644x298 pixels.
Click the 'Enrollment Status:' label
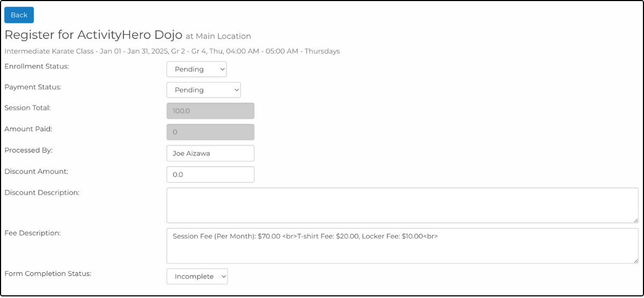click(36, 66)
